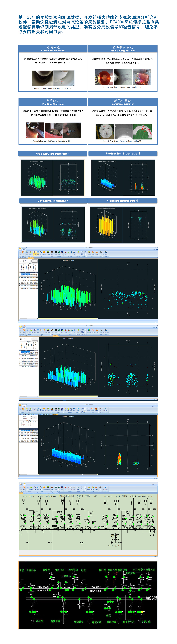Expand 设备 RTU-01 dropdown in 自由颗粒 (84%) window
The width and height of the screenshot is (177, 644).
coord(31,260)
